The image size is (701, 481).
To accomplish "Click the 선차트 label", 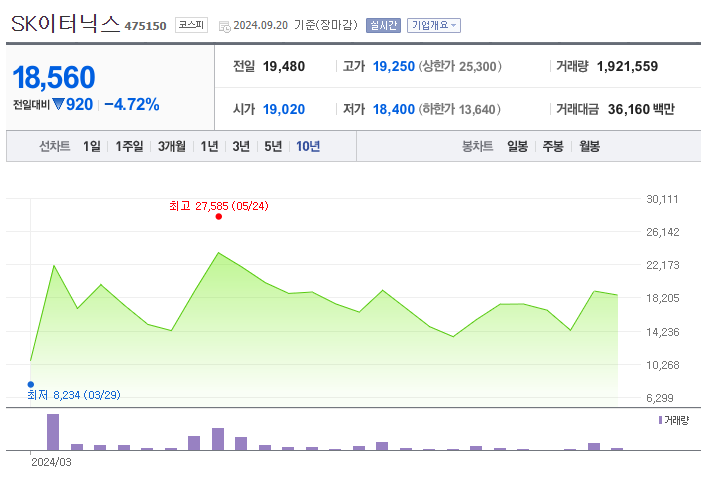I will pyautogui.click(x=55, y=146).
